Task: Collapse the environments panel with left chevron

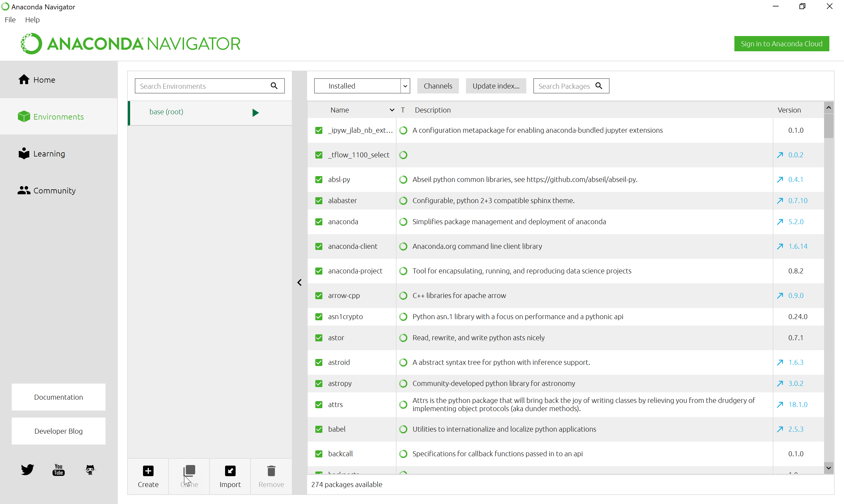Action: click(x=299, y=282)
